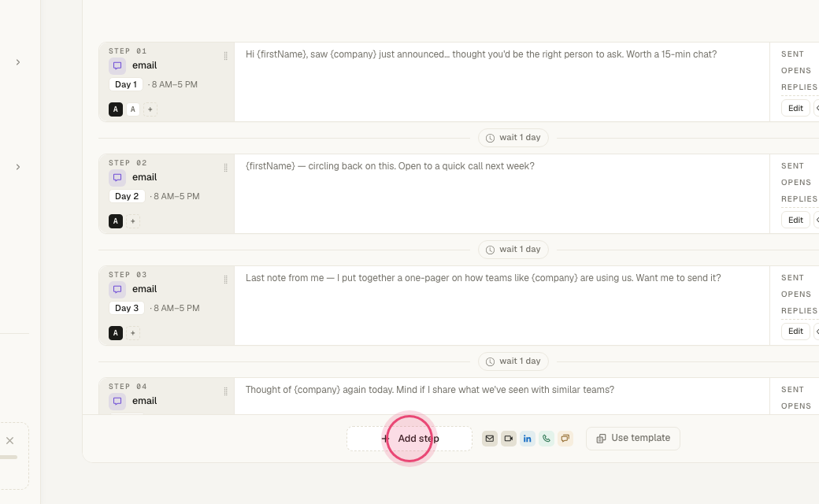This screenshot has height=504, width=819.
Task: Open the Use template button
Action: [x=633, y=439]
